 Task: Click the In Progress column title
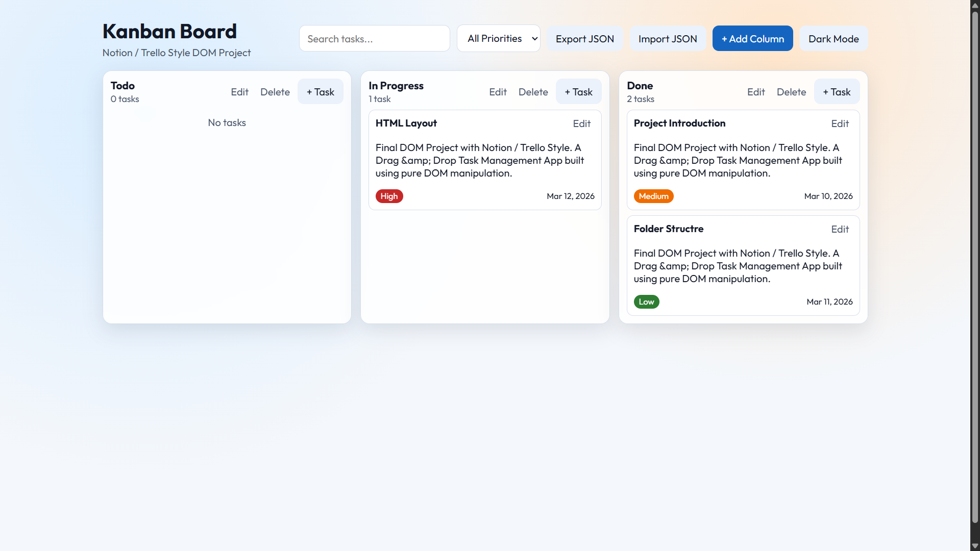point(396,86)
